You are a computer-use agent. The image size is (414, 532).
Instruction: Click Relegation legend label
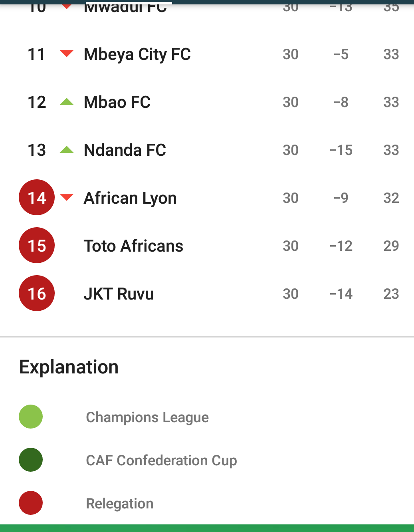[120, 504]
